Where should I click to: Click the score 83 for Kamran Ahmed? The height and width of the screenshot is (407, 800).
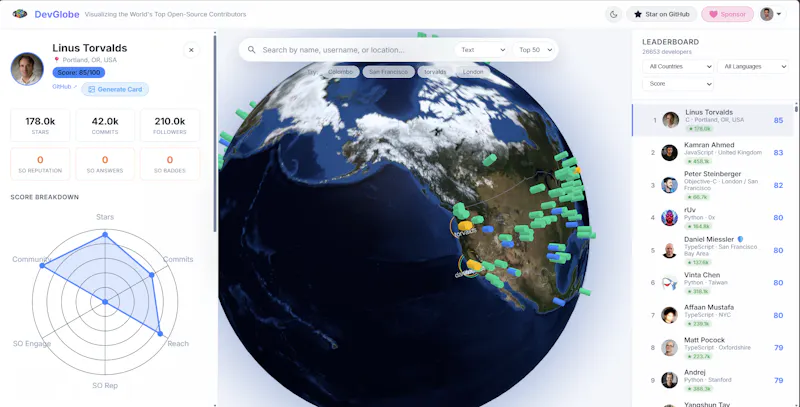[x=778, y=152]
